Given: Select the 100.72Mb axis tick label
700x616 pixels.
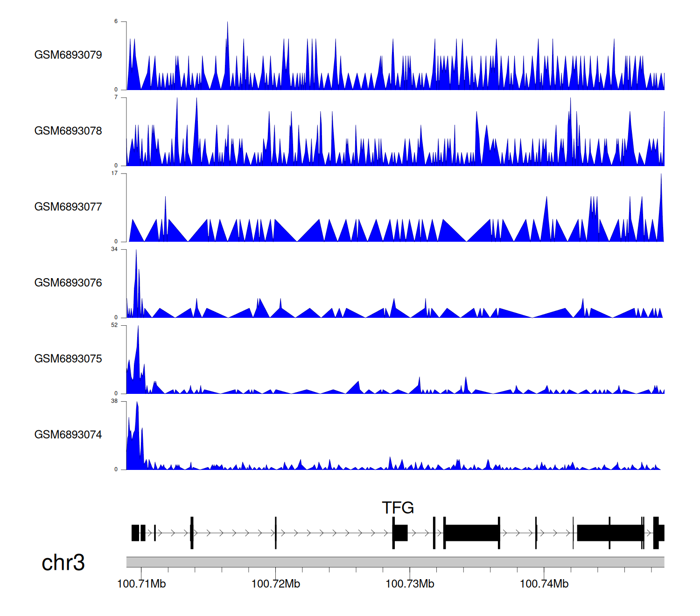Looking at the screenshot, I should pos(275,584).
